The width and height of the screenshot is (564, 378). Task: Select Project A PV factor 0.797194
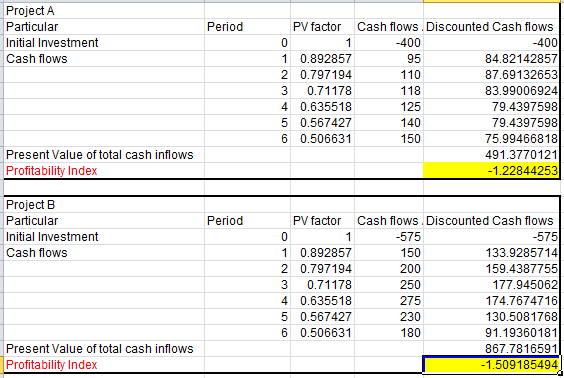tap(322, 75)
